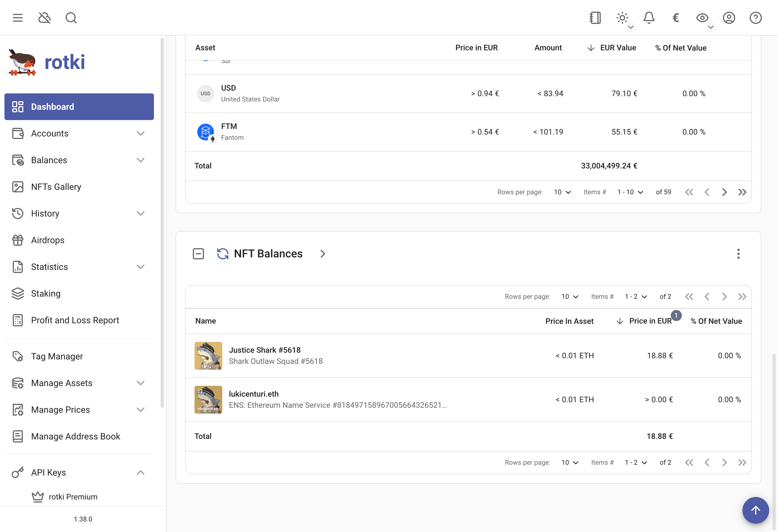This screenshot has height=532, width=778.
Task: Click the rotki logo
Action: (47, 62)
